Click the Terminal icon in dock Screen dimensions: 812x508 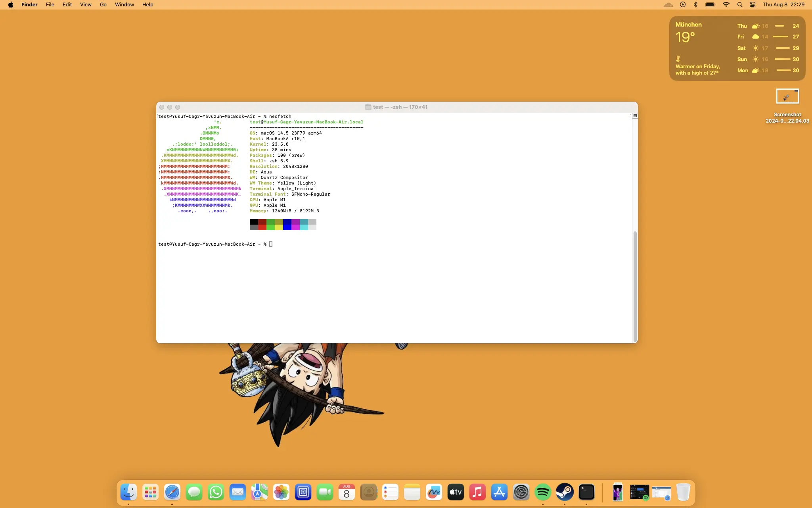click(586, 492)
